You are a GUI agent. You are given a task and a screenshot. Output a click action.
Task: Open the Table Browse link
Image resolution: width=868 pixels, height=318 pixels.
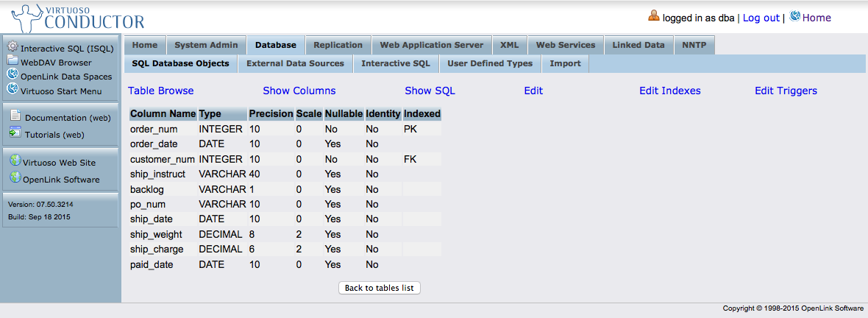(160, 91)
